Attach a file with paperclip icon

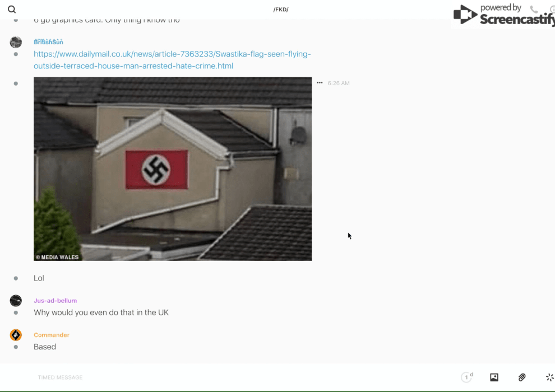click(522, 377)
